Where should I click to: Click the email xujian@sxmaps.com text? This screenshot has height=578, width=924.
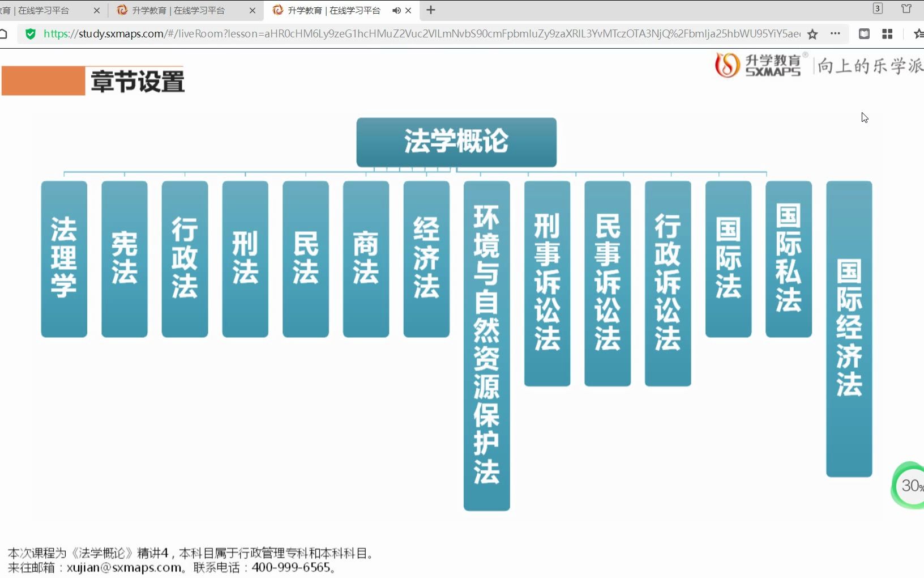point(124,568)
